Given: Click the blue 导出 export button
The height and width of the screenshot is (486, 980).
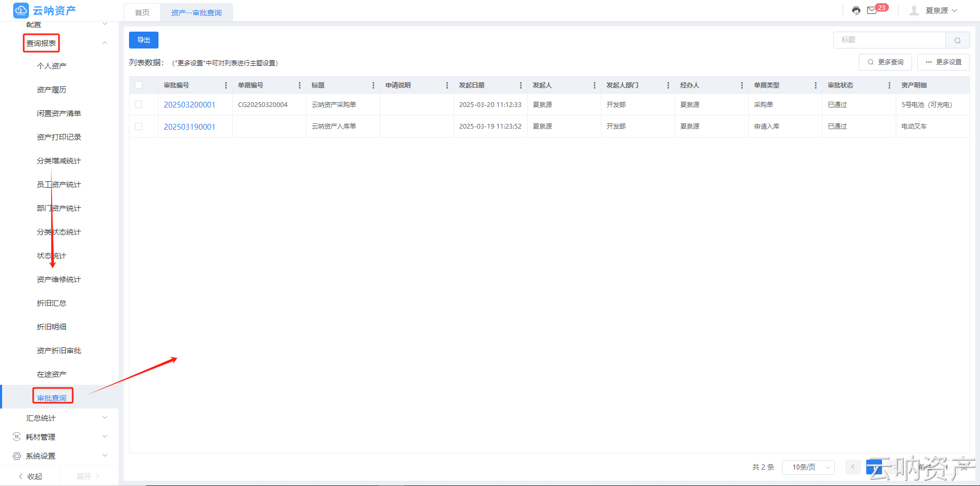Looking at the screenshot, I should click(x=144, y=40).
